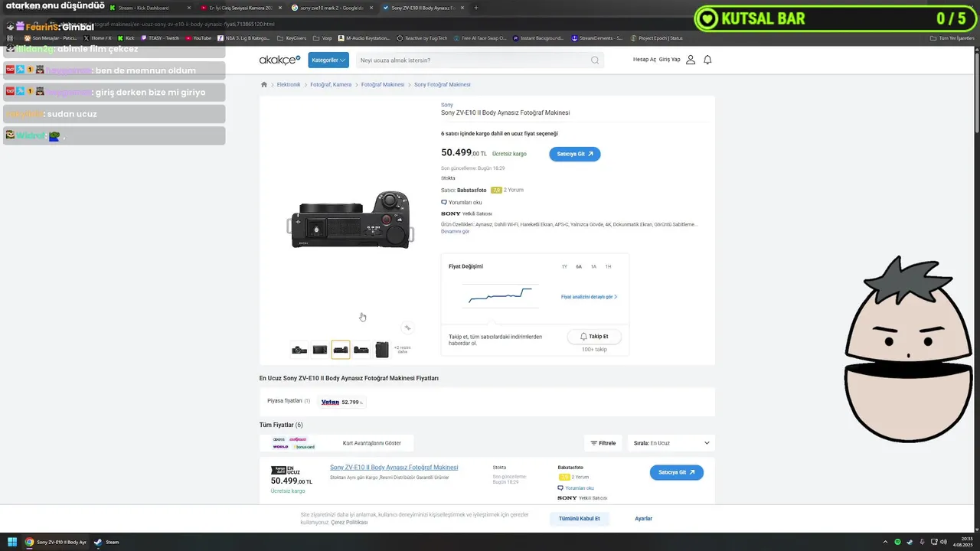
Task: Click the image zoom sparkle icon
Action: (407, 328)
